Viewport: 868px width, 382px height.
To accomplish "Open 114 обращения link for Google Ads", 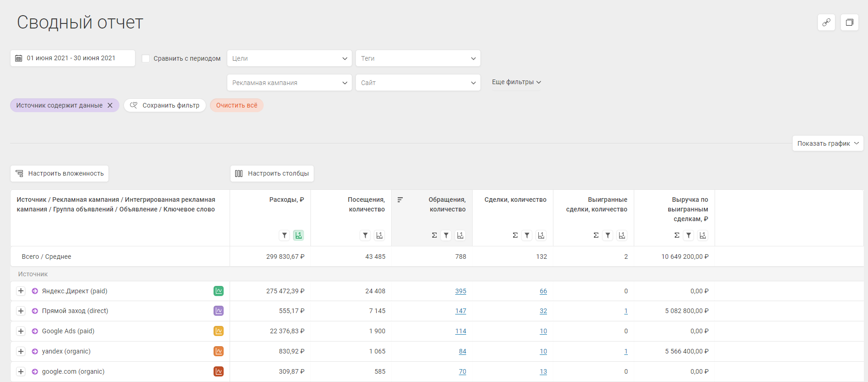I will [461, 331].
